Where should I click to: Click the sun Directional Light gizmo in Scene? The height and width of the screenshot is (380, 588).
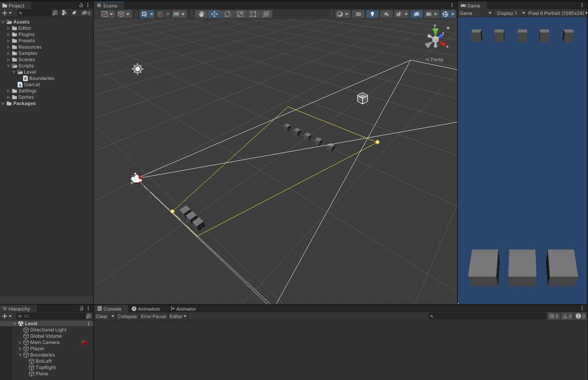coord(138,69)
